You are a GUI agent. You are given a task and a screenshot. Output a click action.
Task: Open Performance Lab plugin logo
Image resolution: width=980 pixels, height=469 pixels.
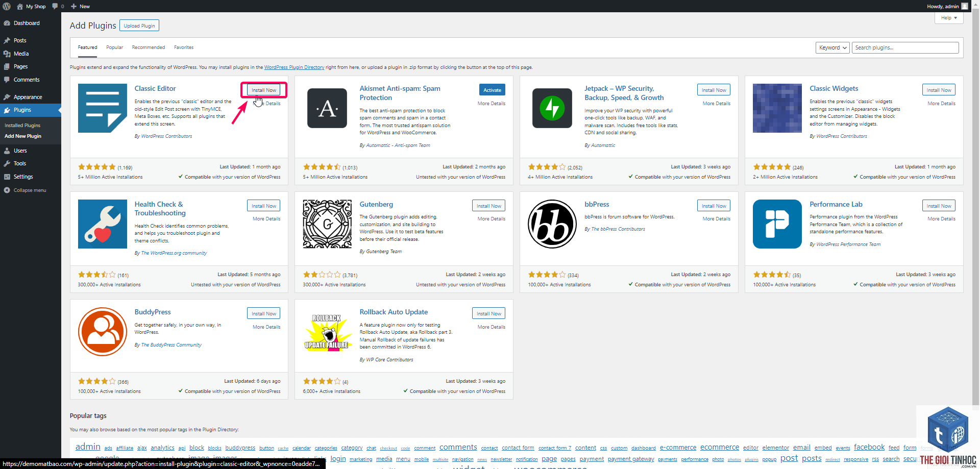[777, 224]
